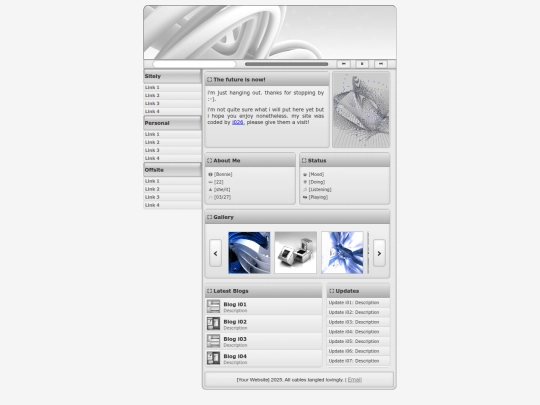Click the wireframe image beside the intro box

[x=361, y=110]
